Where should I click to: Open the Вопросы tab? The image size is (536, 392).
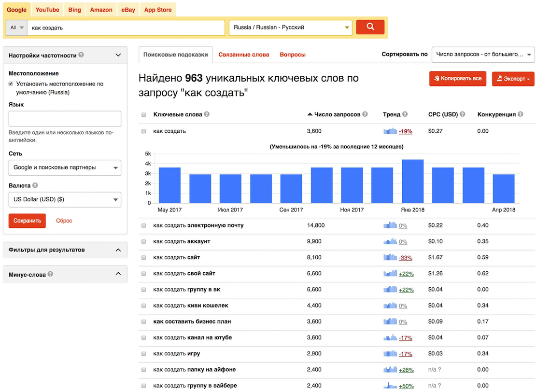pyautogui.click(x=292, y=55)
